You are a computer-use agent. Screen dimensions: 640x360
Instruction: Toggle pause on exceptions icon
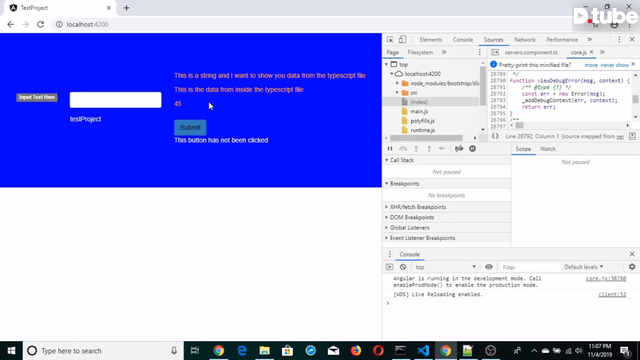click(x=472, y=149)
